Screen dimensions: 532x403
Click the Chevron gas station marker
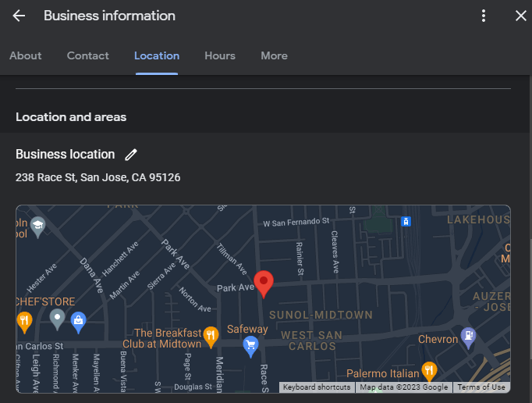[x=468, y=337]
